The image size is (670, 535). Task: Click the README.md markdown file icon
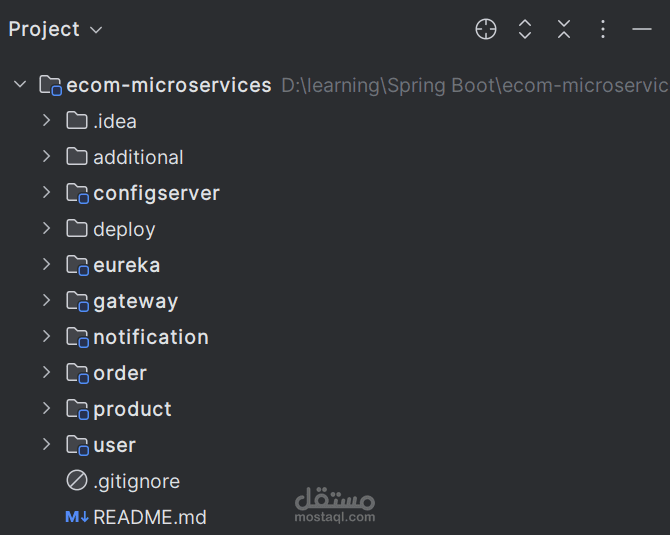point(77,517)
